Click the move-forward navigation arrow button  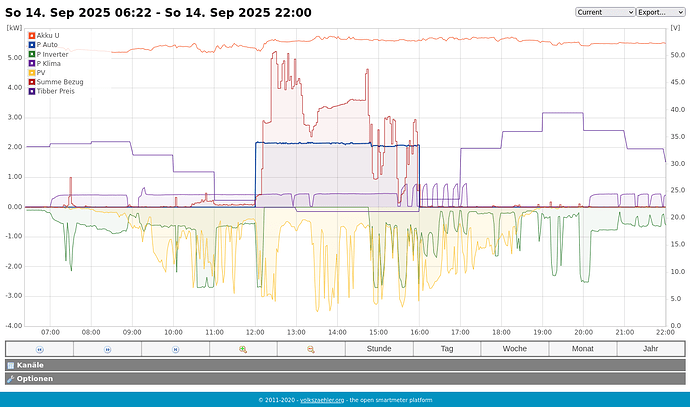tap(107, 349)
